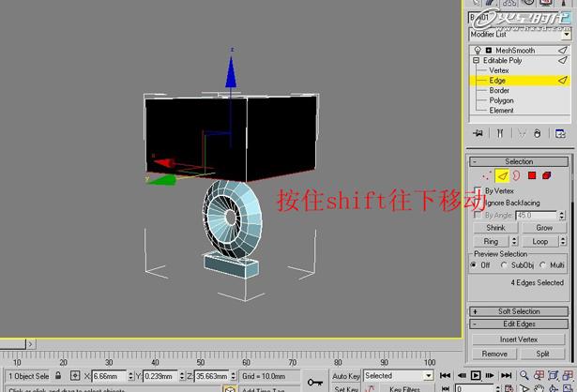This screenshot has width=577, height=392.
Task: Select the Multi preview selection radio
Action: click(544, 265)
